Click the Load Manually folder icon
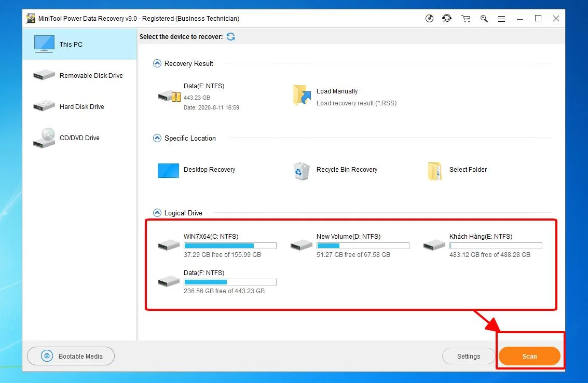Screen dimensions: 588x383 coord(302,95)
